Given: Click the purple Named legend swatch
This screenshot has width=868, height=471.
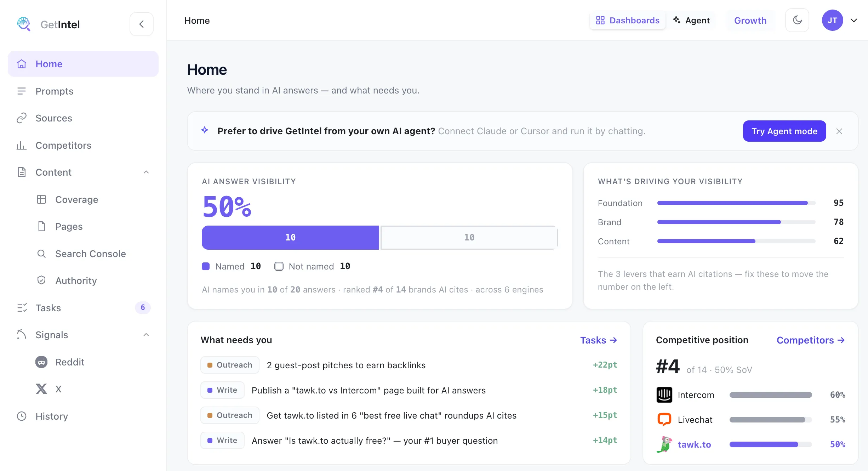Looking at the screenshot, I should click(x=206, y=266).
